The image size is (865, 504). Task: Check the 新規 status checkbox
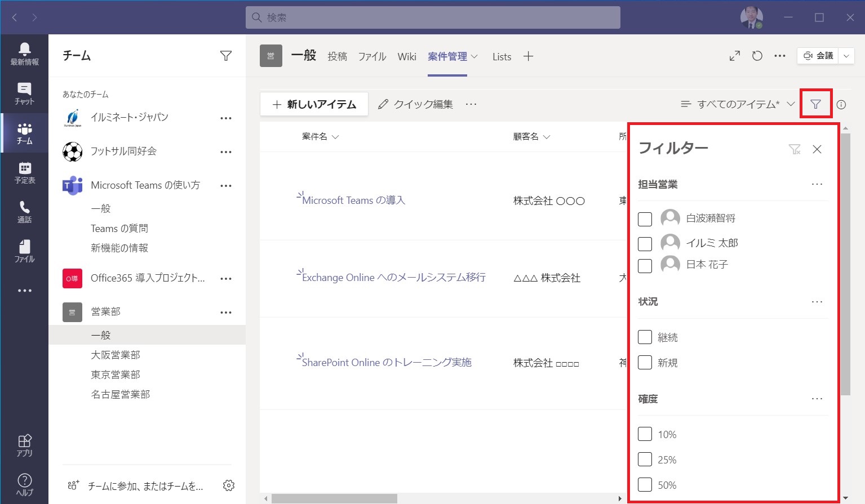[x=645, y=362]
